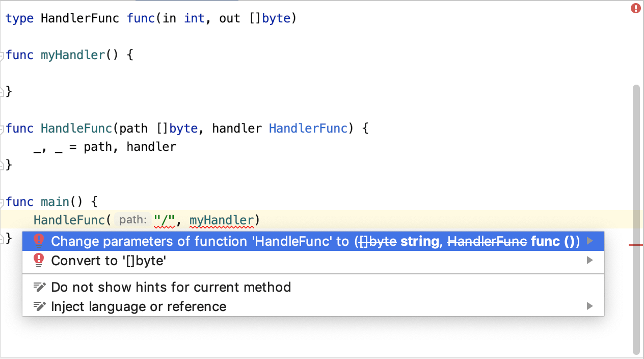Click the HandlerFunc type in the HandleFunc signature
This screenshot has height=359, width=644.
[x=308, y=128]
